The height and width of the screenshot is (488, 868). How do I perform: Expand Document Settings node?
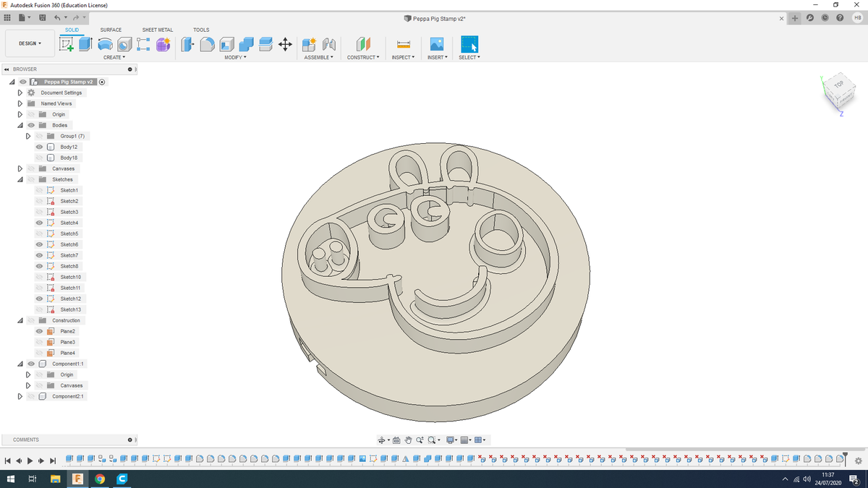20,93
